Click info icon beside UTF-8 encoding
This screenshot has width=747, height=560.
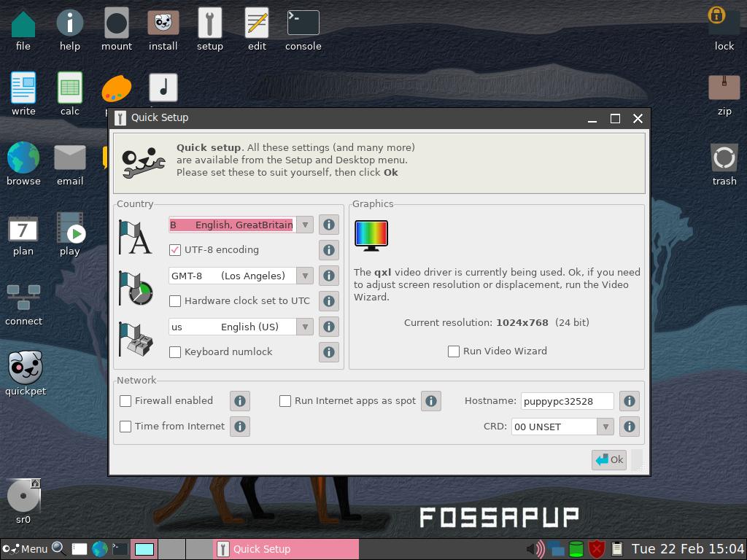329,250
